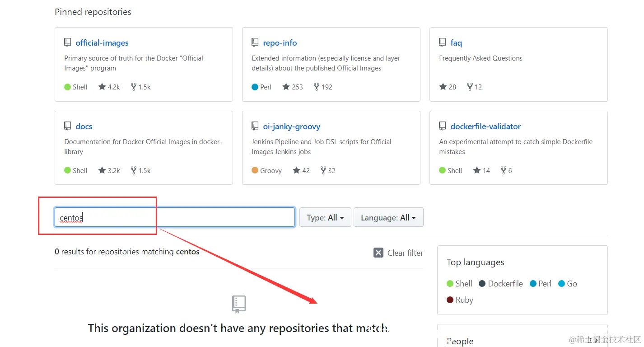
Task: Click the dark Dockerfile color dot
Action: (x=482, y=284)
